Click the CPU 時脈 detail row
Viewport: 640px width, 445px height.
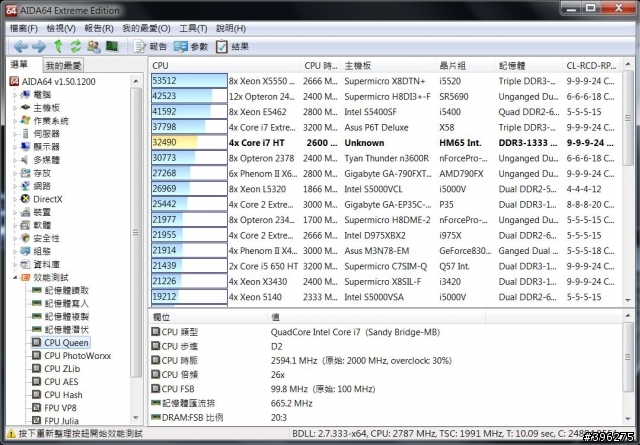pyautogui.click(x=386, y=360)
